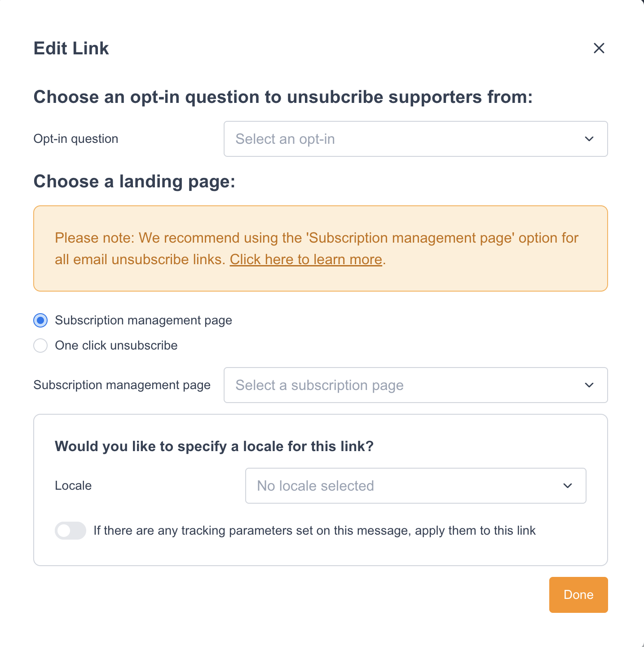Click the Opt-in question field label

click(76, 139)
